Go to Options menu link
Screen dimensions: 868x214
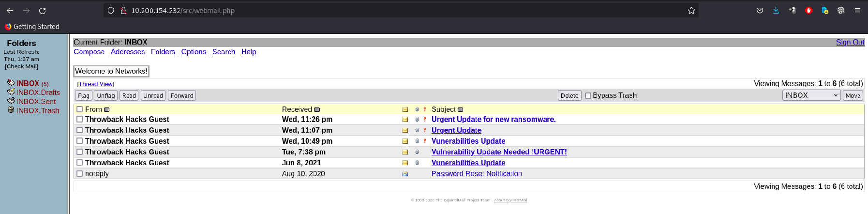click(194, 52)
